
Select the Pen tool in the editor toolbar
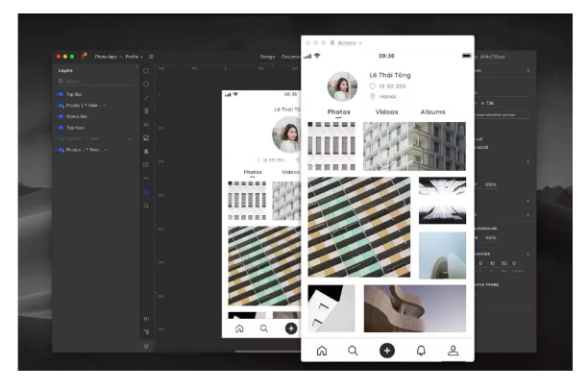point(146,111)
